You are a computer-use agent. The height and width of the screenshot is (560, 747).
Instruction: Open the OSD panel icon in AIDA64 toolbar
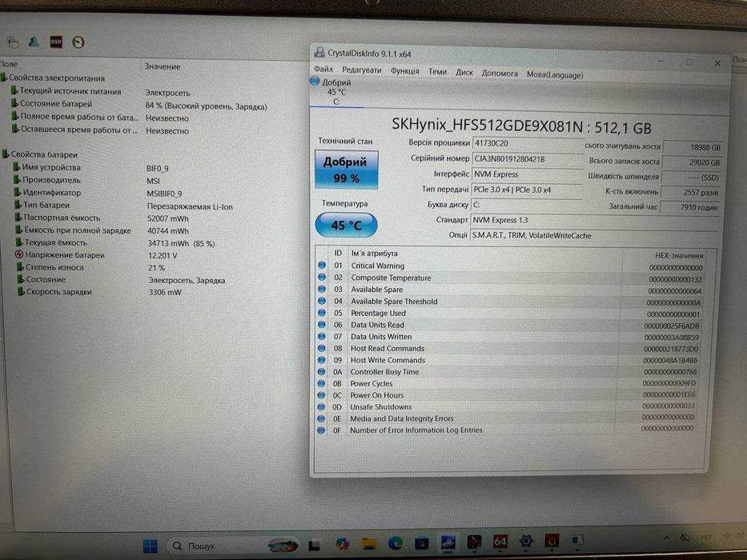tap(56, 42)
